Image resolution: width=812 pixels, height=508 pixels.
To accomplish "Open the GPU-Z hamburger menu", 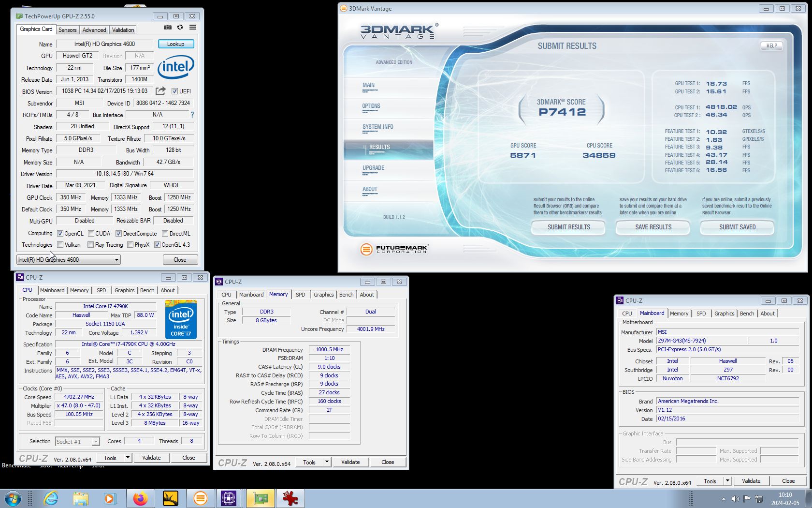I will point(192,28).
